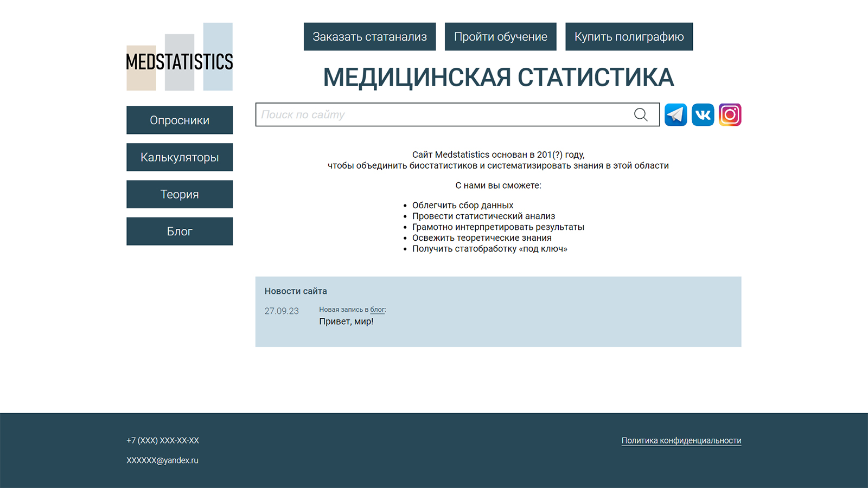Click the XXXXXX@yandex.ru email address
Viewport: 868px width, 488px height.
tap(162, 460)
